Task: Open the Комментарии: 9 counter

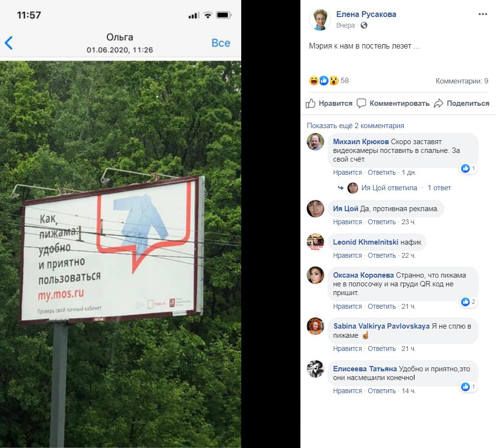Action: click(462, 81)
